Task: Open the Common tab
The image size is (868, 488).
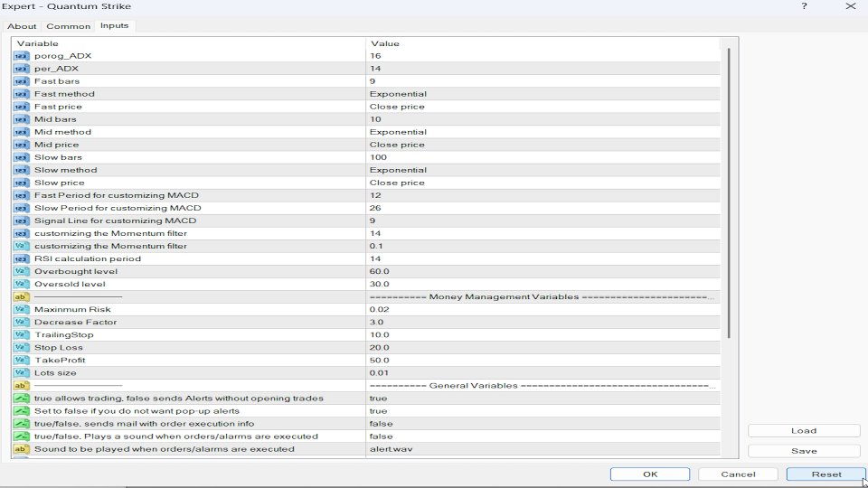Action: coord(68,26)
